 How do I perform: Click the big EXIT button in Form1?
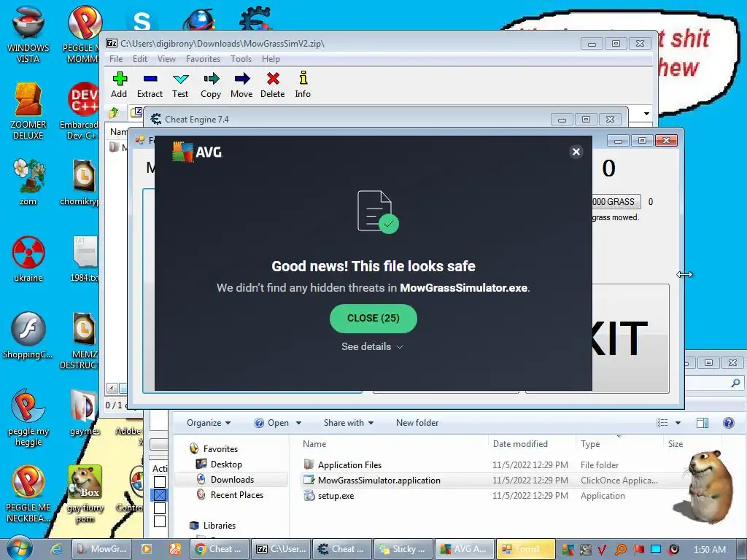pyautogui.click(x=630, y=338)
